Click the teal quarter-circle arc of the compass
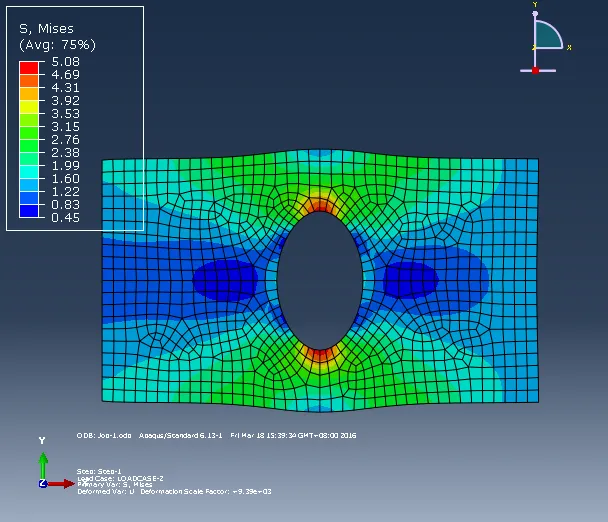The width and height of the screenshot is (608, 522). [x=548, y=35]
